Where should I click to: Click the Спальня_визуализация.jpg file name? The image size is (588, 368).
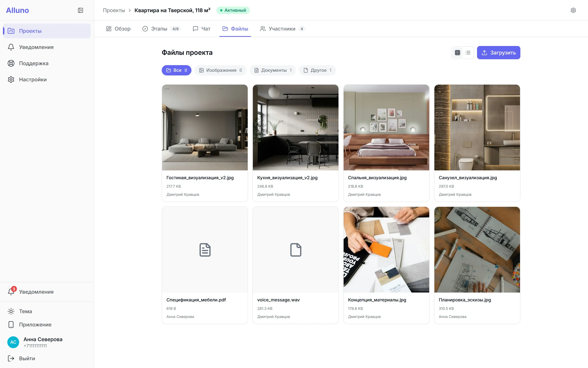click(377, 178)
